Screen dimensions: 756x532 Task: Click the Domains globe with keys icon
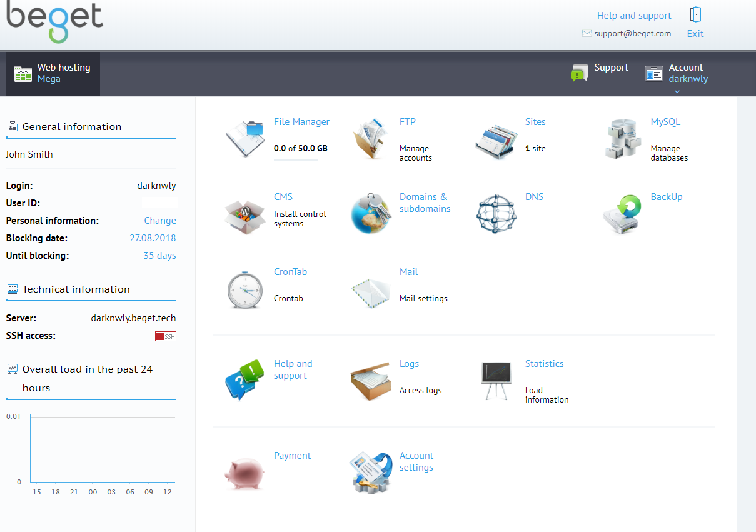tap(371, 213)
